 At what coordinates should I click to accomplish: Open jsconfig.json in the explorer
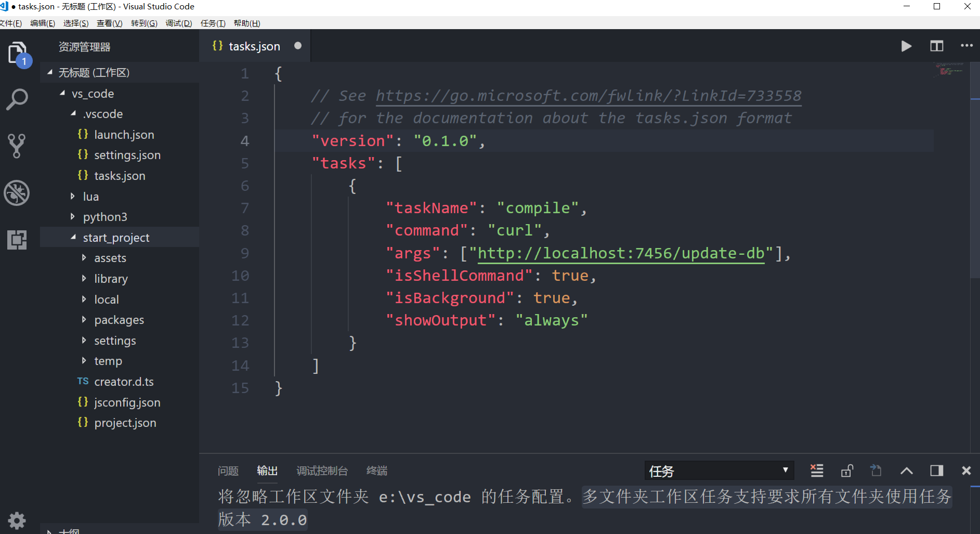click(127, 402)
